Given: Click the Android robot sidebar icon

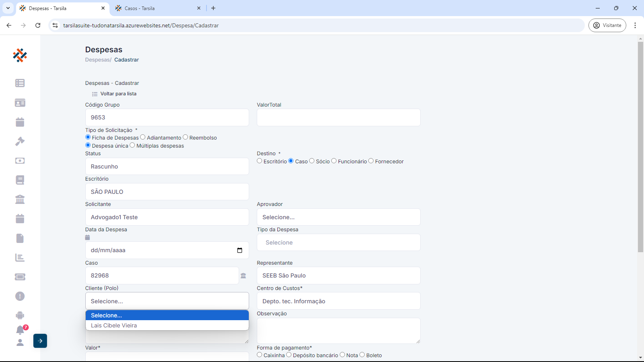Looking at the screenshot, I should [20, 315].
